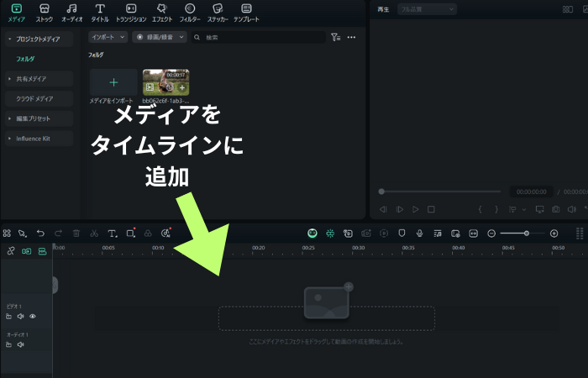Screen dimensions: 588x378
Task: Step back one frame in preview
Action: click(383, 209)
